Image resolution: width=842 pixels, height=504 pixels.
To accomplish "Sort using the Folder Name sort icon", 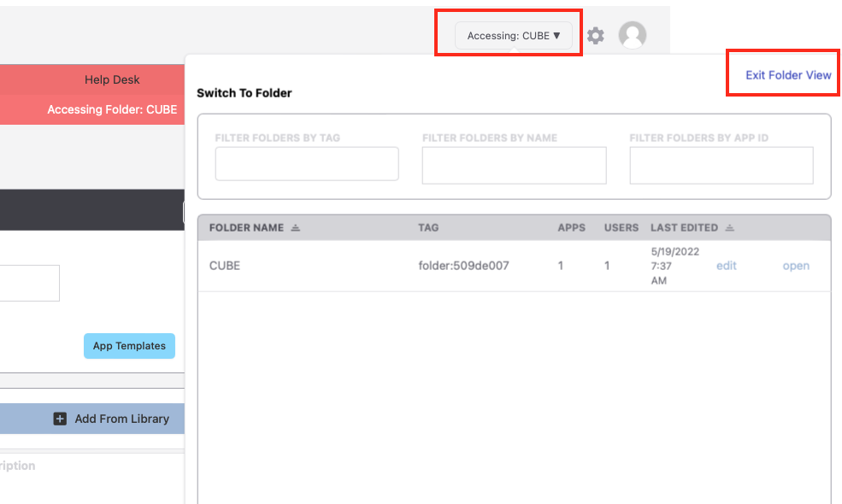I will [296, 228].
